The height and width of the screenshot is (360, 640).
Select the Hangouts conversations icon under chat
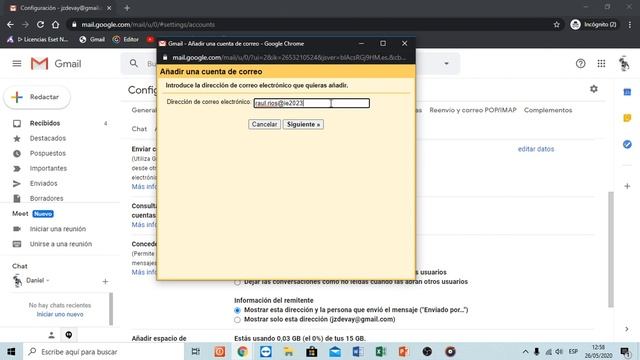coord(69,335)
